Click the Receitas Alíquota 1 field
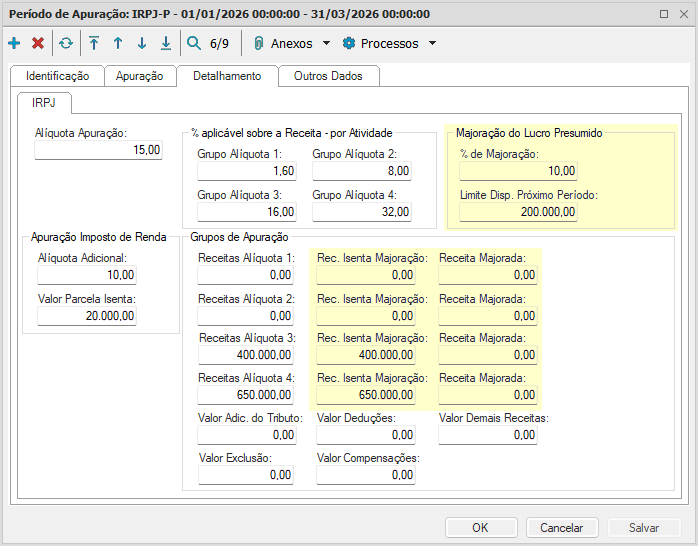 click(x=245, y=275)
